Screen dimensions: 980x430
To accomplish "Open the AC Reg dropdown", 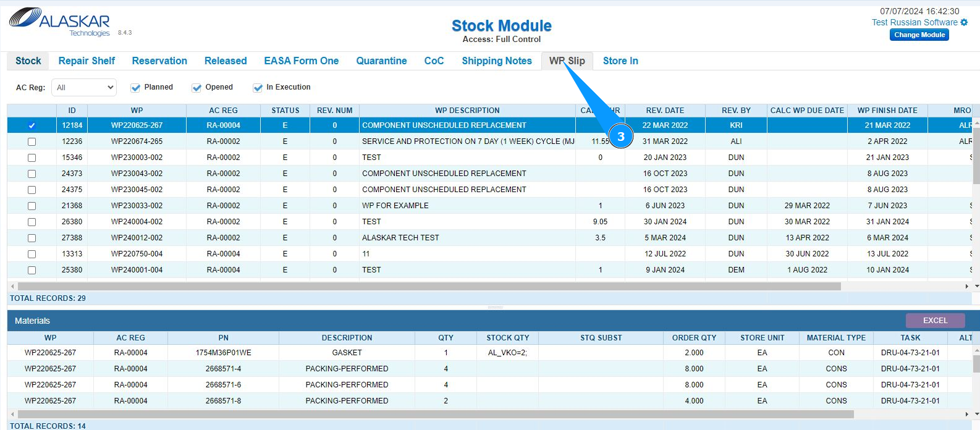I will coord(84,88).
